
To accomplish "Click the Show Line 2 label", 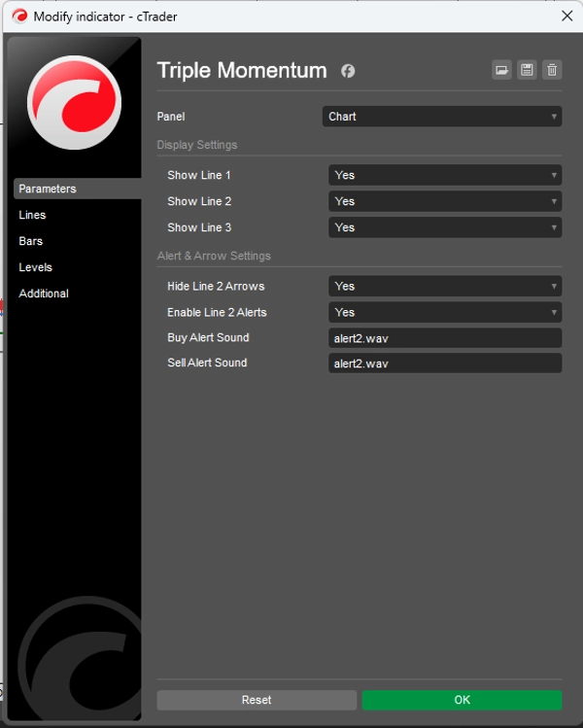I will click(199, 201).
